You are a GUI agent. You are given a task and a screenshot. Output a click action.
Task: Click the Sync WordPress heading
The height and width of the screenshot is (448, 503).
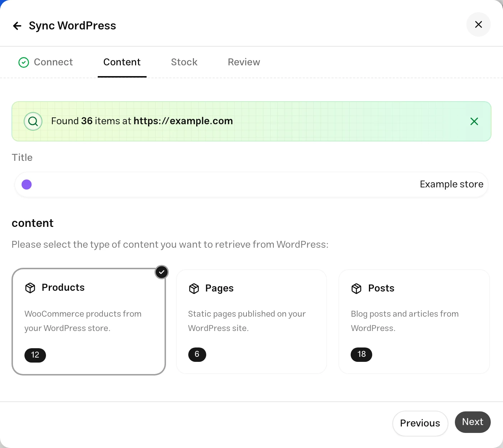point(73,26)
